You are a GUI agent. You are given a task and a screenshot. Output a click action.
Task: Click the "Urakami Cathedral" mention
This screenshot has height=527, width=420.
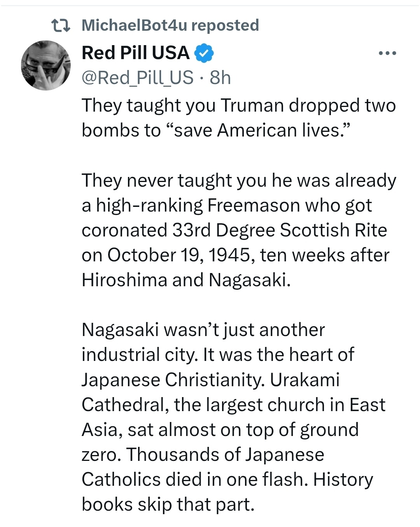[211, 392]
